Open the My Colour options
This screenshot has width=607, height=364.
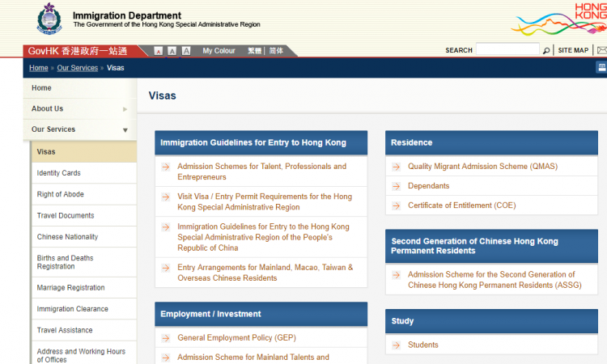tap(219, 51)
